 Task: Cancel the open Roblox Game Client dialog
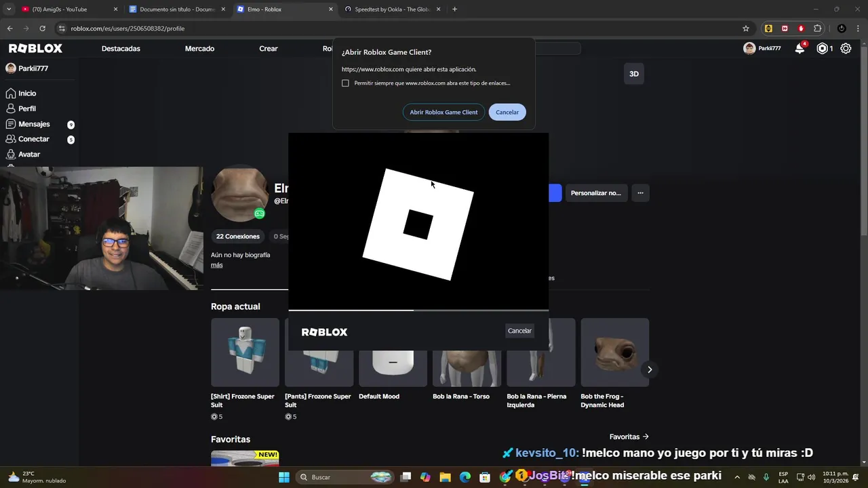coord(507,112)
